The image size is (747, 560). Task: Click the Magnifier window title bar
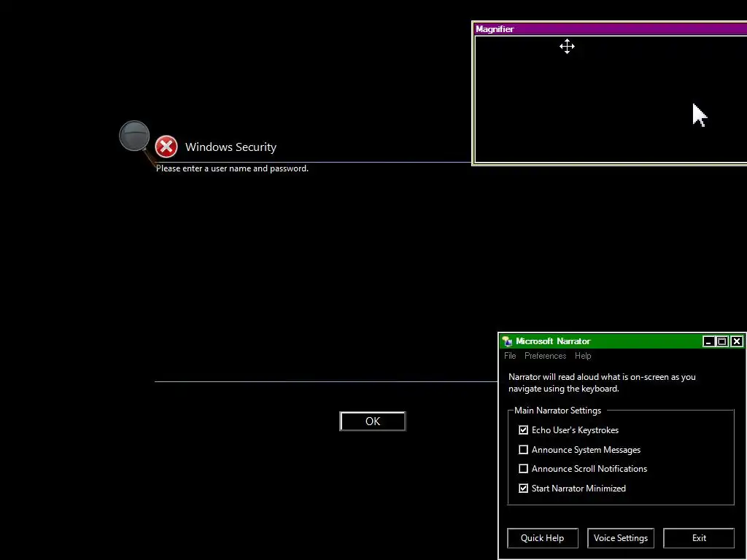pos(611,28)
